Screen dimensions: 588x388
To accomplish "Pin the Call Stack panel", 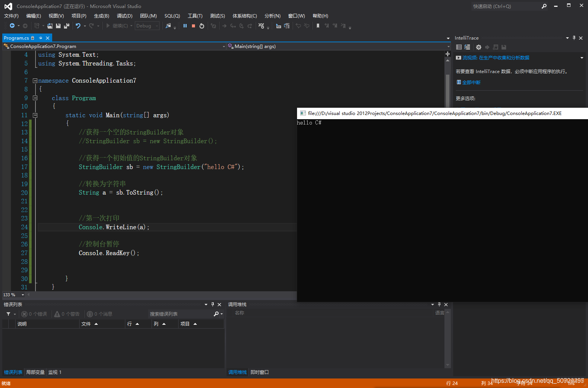I will tap(439, 304).
